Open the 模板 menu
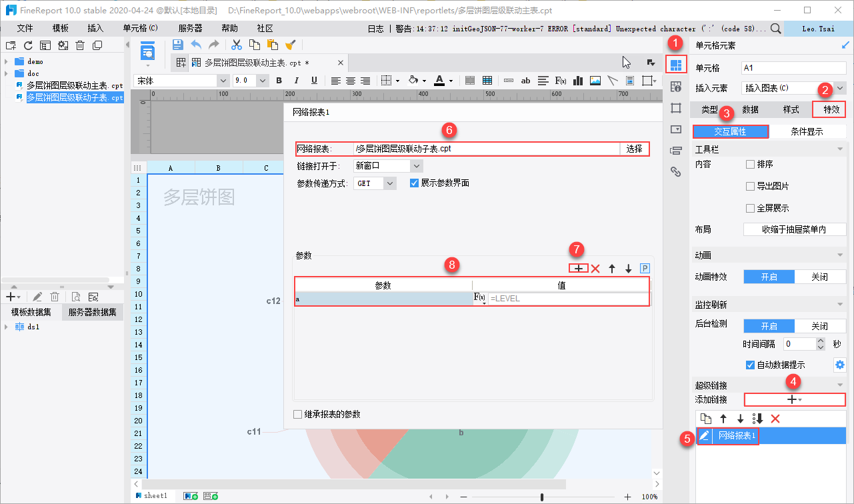Image resolution: width=854 pixels, height=504 pixels. [x=61, y=29]
